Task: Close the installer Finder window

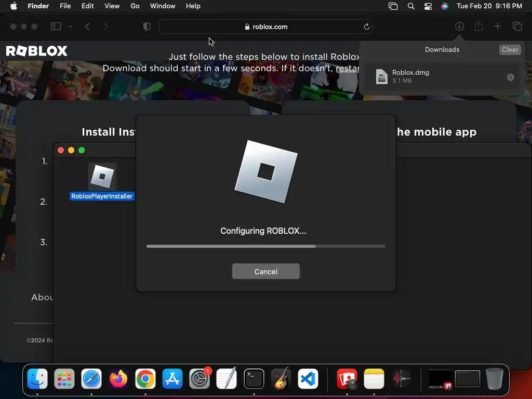Action: pyautogui.click(x=61, y=150)
